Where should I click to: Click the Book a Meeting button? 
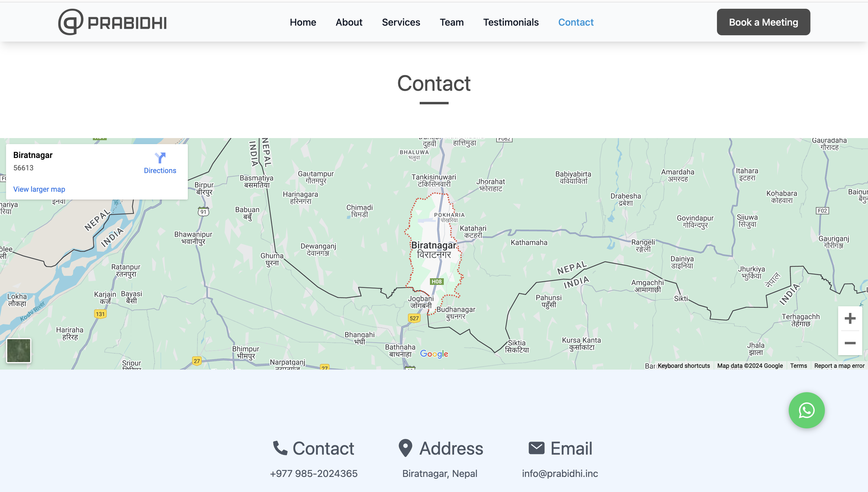pos(763,22)
